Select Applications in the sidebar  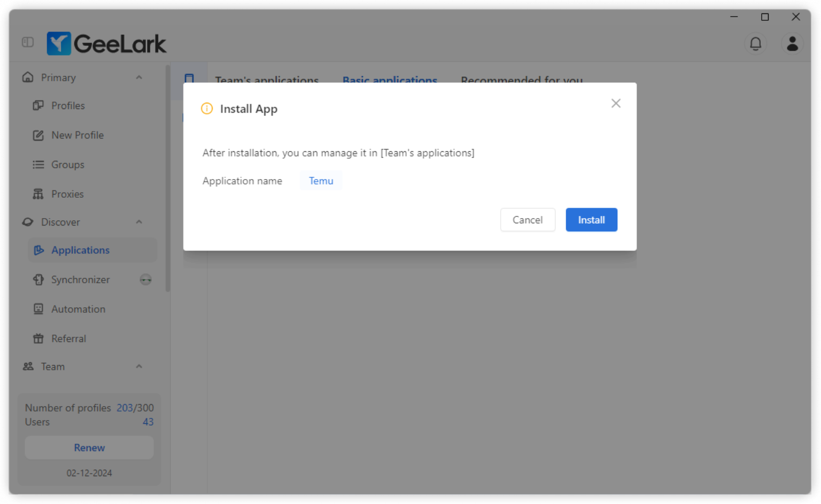pos(92,250)
